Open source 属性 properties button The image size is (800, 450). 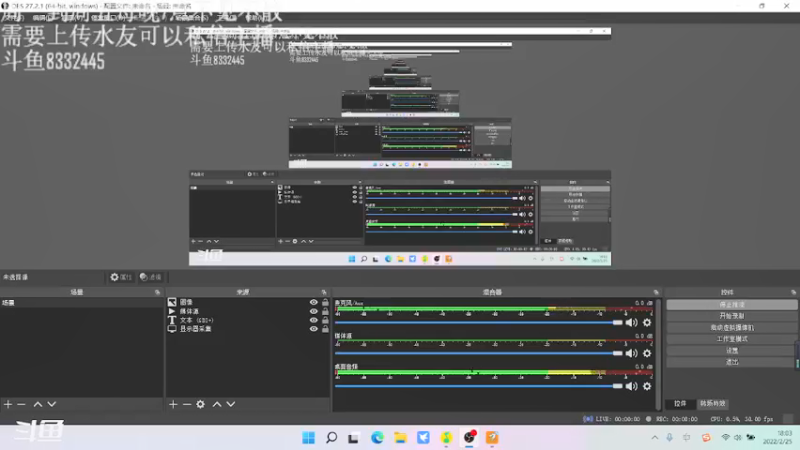point(121,277)
